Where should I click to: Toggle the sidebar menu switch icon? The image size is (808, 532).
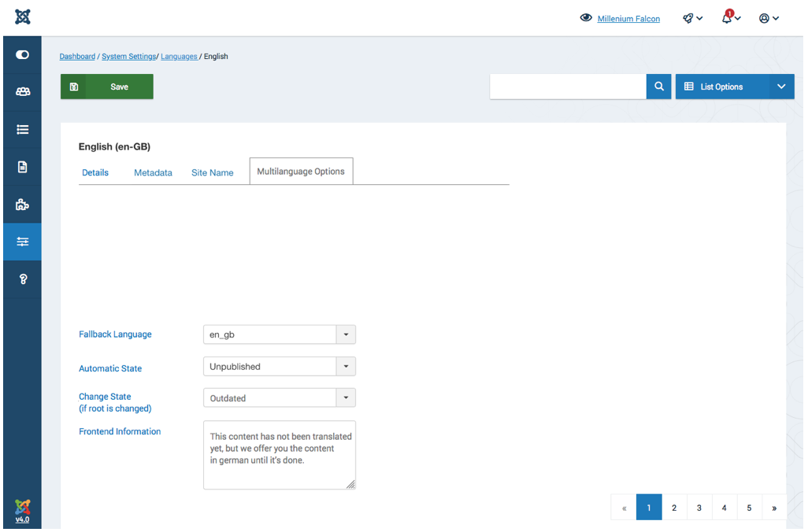22,54
